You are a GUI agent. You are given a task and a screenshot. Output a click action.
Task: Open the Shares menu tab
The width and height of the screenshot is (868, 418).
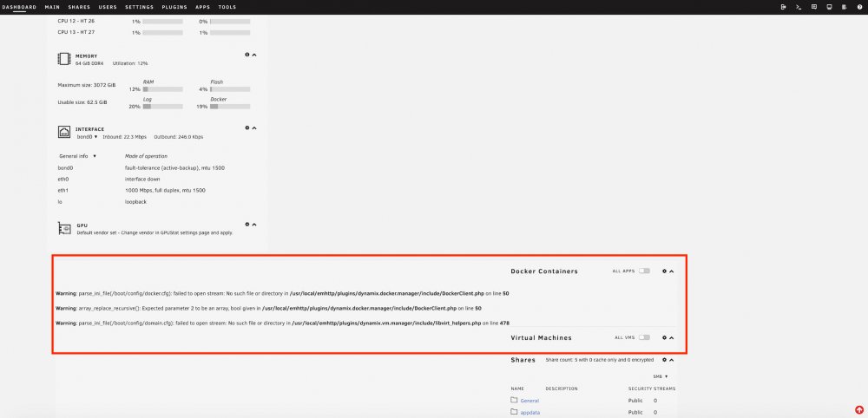click(79, 7)
